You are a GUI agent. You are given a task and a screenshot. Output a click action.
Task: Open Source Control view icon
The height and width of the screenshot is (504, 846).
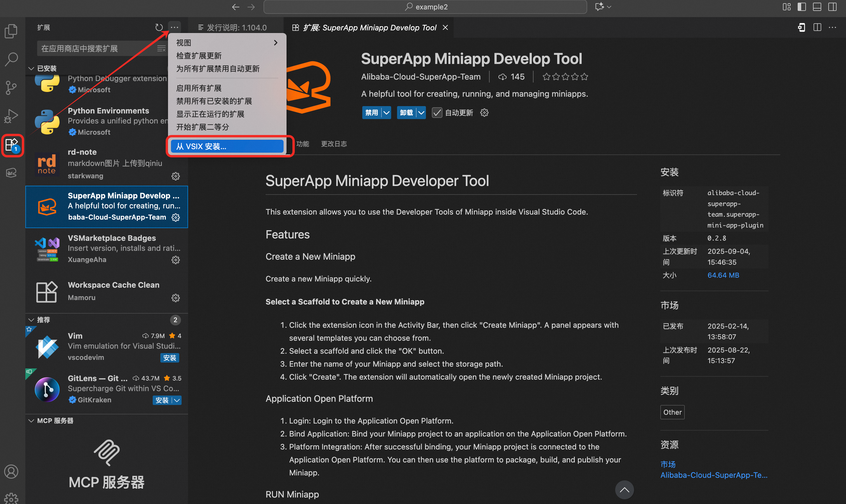click(x=11, y=88)
